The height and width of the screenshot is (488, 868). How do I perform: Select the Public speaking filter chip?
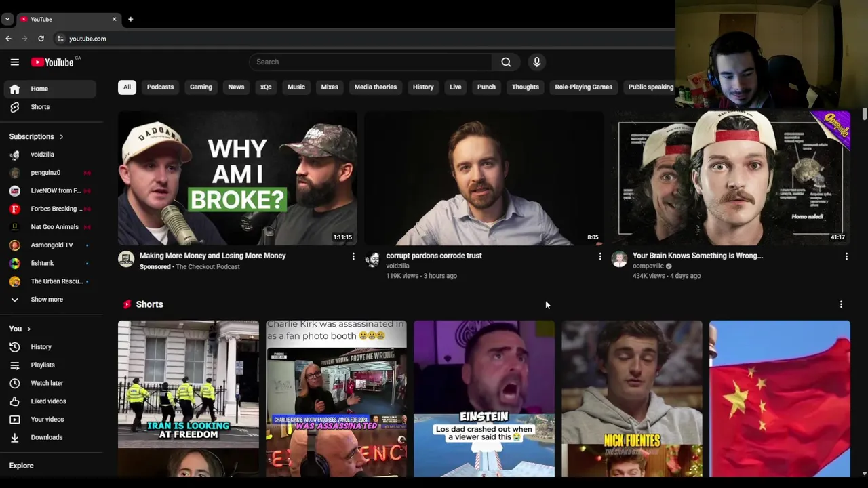[x=651, y=87]
